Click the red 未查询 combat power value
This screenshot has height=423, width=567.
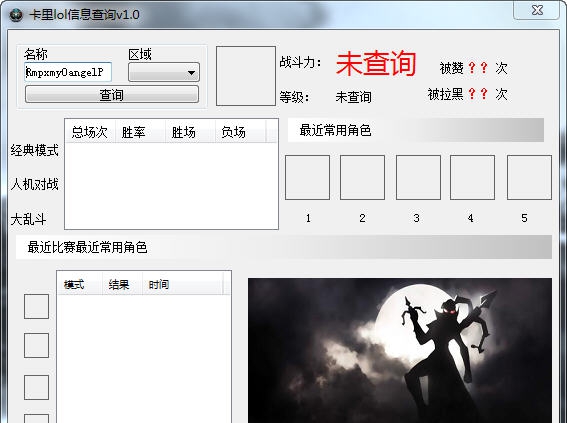coord(376,64)
